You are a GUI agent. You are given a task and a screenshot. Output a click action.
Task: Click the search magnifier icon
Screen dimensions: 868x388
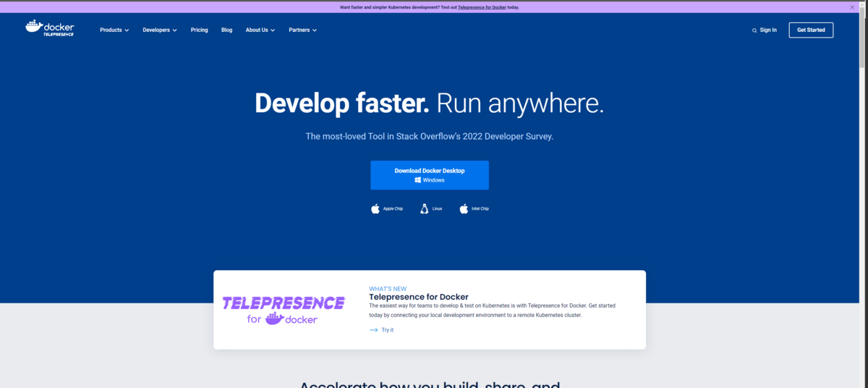[754, 30]
